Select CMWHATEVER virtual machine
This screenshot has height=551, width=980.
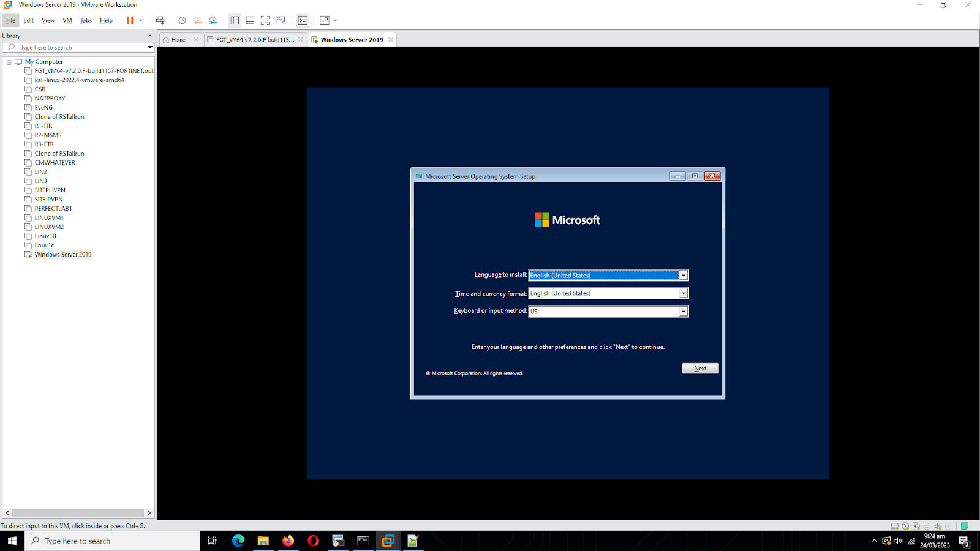[x=55, y=163]
